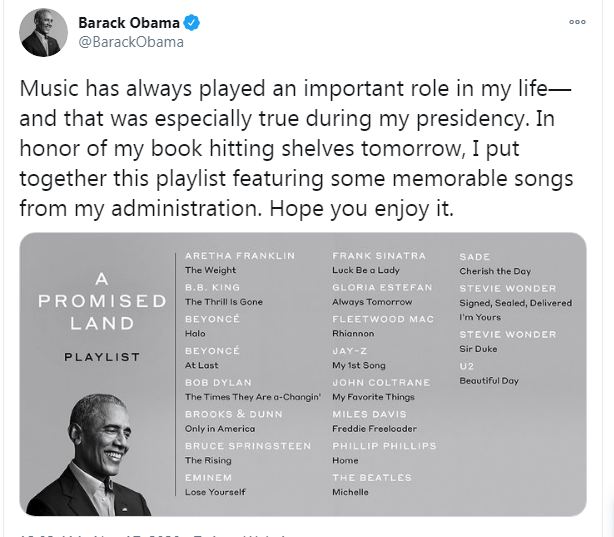Screen dimensions: 614x537
Task: Open the tweet's three-dot more menu
Action: pyautogui.click(x=577, y=21)
